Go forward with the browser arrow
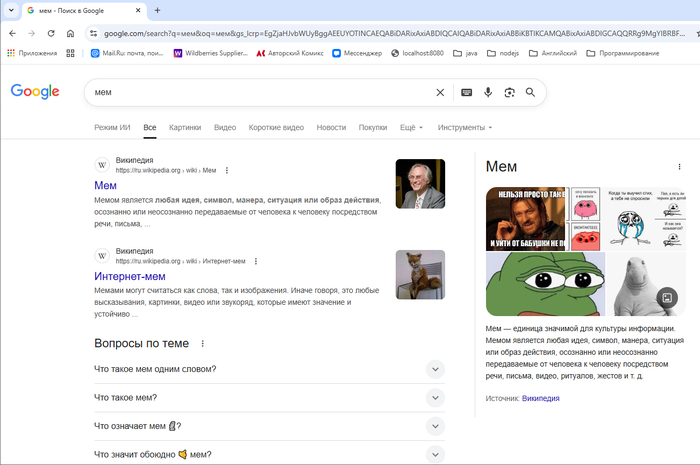This screenshot has height=465, width=700. [32, 33]
